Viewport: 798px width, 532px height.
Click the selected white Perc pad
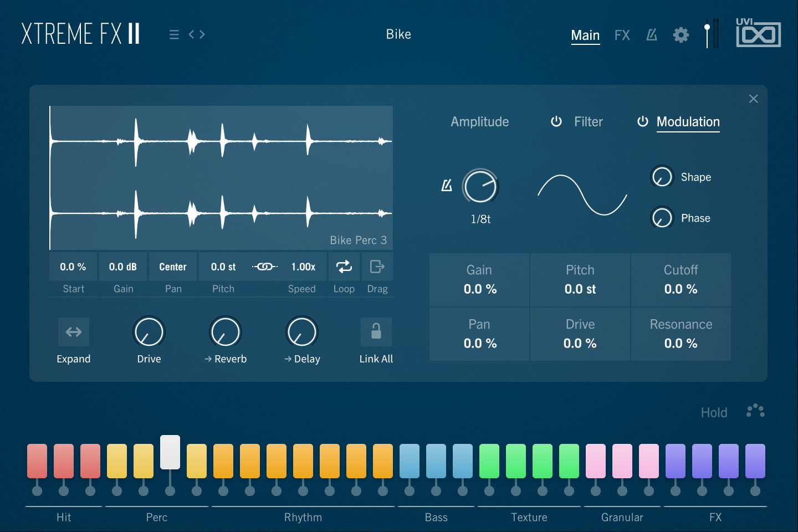coord(170,452)
